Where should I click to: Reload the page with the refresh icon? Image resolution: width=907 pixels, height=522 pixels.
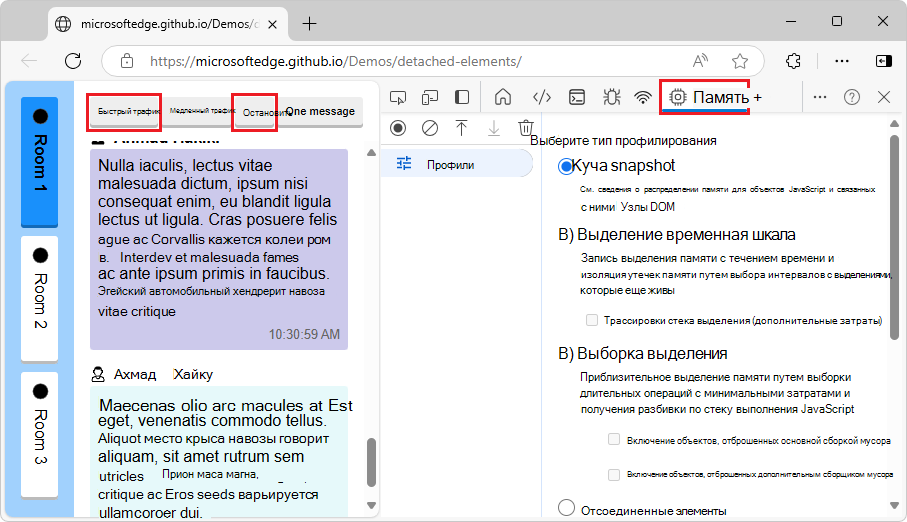click(73, 61)
